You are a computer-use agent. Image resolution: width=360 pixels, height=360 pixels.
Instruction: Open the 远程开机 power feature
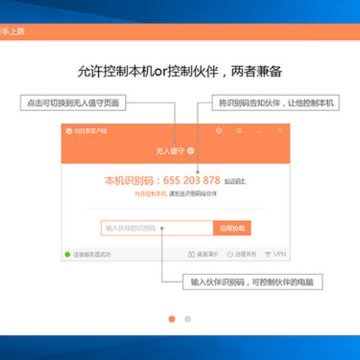(x=242, y=254)
